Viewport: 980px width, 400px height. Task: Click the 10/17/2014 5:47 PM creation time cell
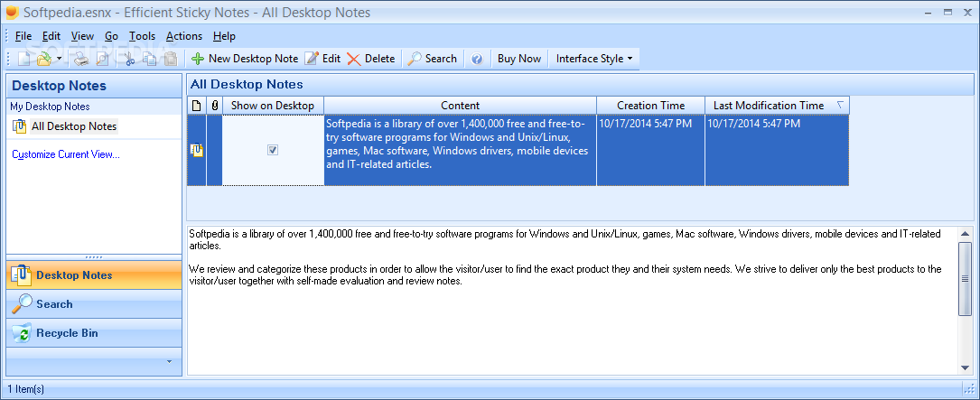650,151
